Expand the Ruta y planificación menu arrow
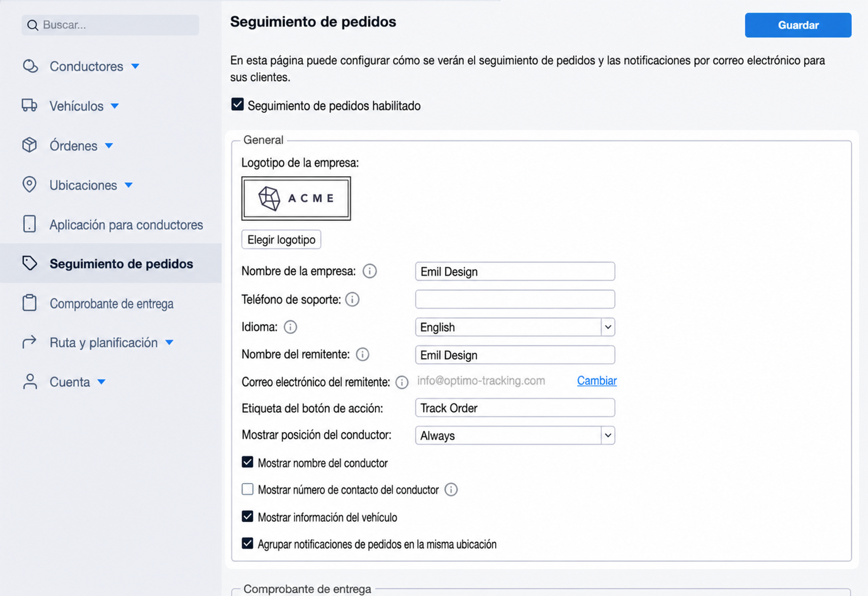Image resolution: width=868 pixels, height=596 pixels. point(169,343)
